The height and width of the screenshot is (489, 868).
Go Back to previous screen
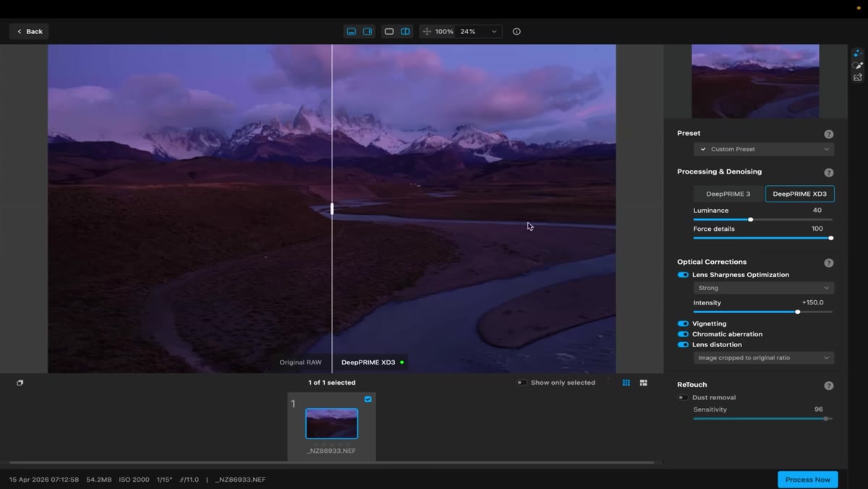tap(30, 32)
